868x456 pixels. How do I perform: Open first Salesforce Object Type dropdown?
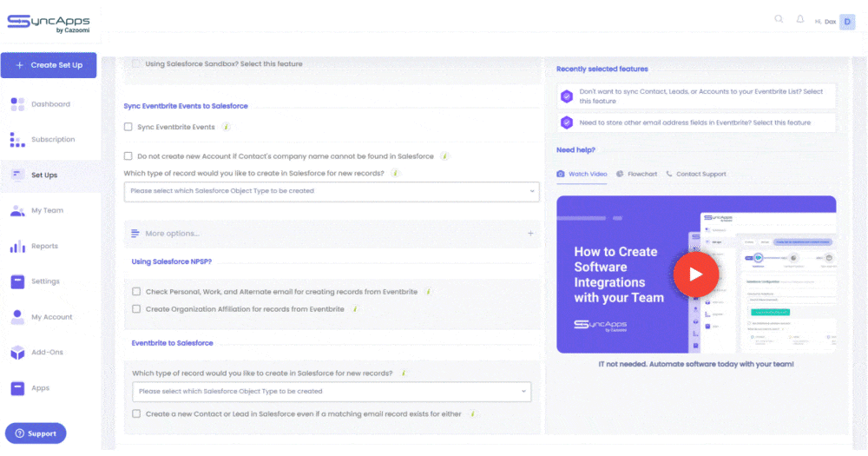[332, 191]
